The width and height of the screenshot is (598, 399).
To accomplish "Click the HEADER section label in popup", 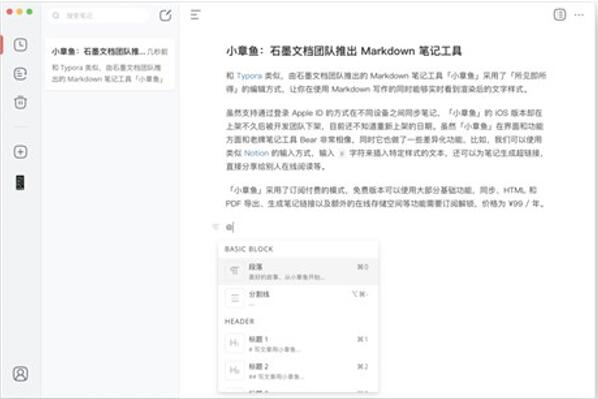I will (240, 322).
